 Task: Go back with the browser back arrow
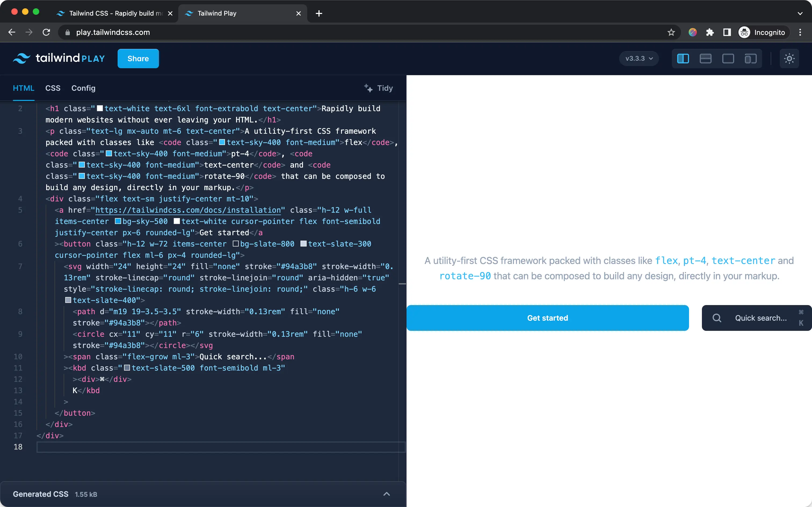coord(12,32)
